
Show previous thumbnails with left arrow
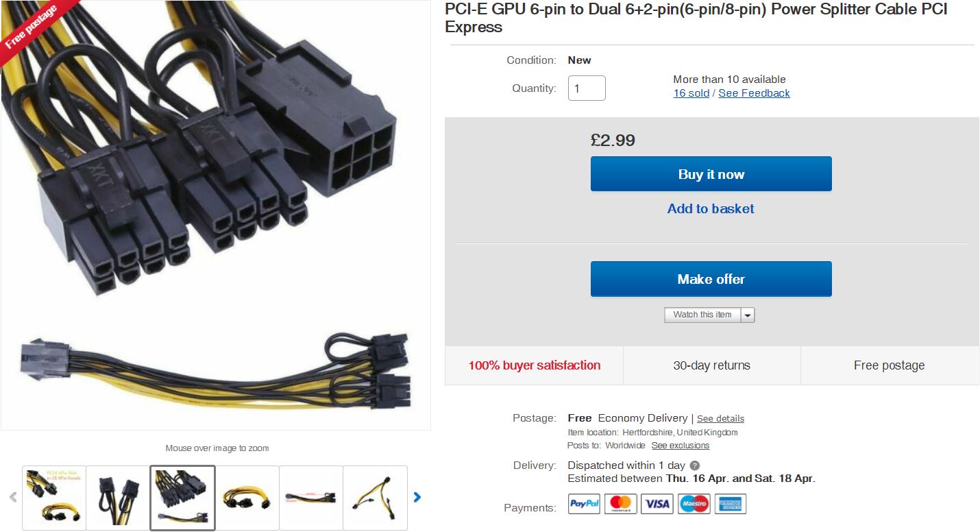tap(12, 497)
